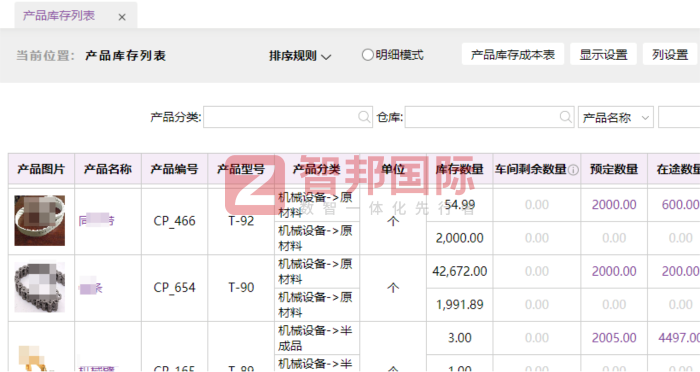Select the CP_654 product number cell
Viewport: 700px width, 372px height.
[x=175, y=288]
